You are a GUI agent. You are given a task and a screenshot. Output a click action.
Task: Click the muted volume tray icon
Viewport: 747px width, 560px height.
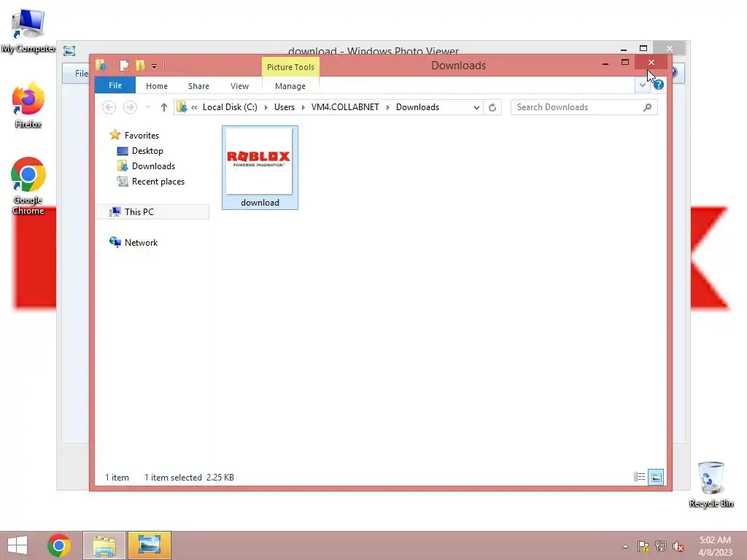(678, 546)
